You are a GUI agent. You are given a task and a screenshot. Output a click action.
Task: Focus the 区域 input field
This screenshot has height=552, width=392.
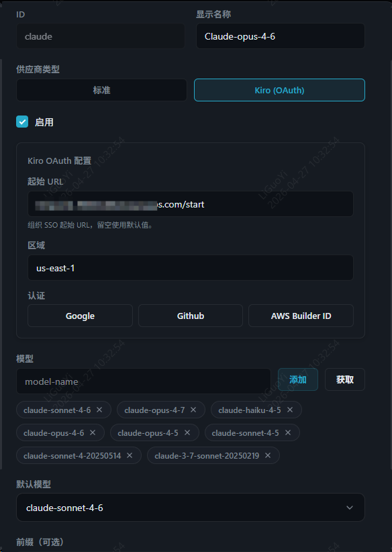tap(191, 268)
